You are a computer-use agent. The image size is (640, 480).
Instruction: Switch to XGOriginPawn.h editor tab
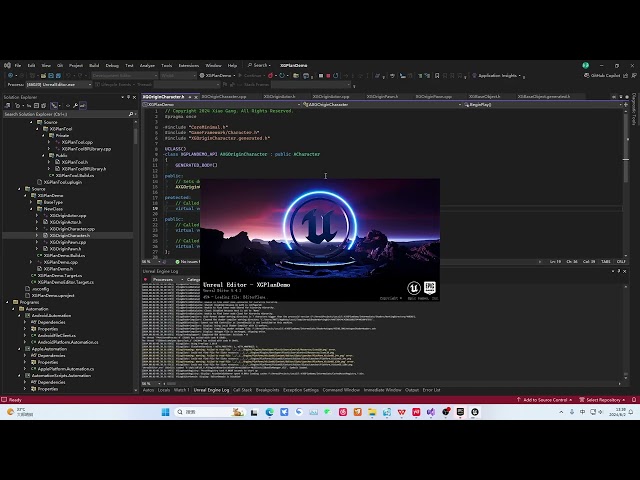[382, 97]
